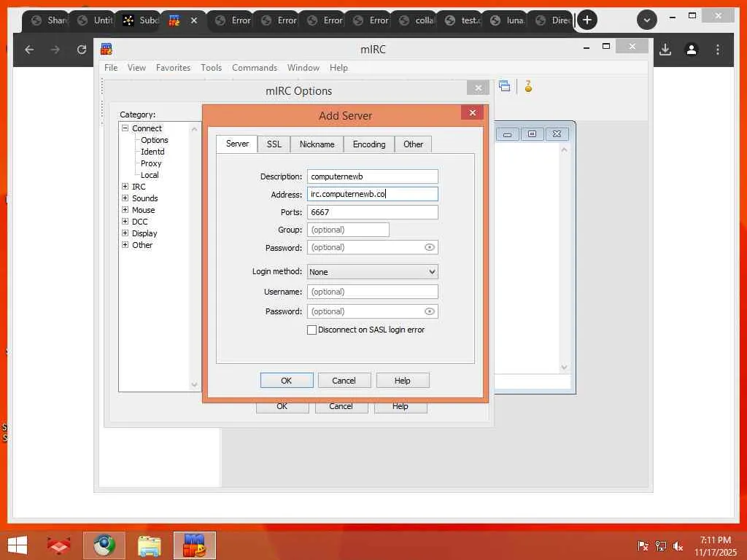Select Local in category tree
The image size is (747, 560).
(x=150, y=175)
